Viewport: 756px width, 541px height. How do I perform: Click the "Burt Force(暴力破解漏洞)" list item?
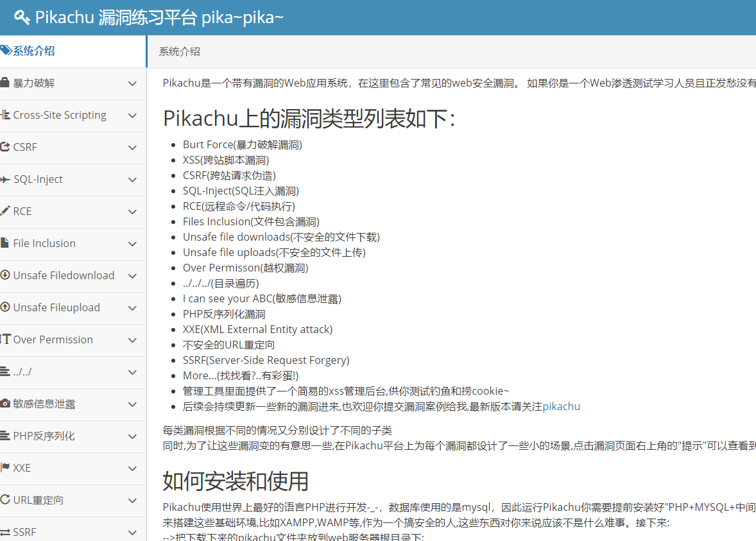click(x=243, y=144)
